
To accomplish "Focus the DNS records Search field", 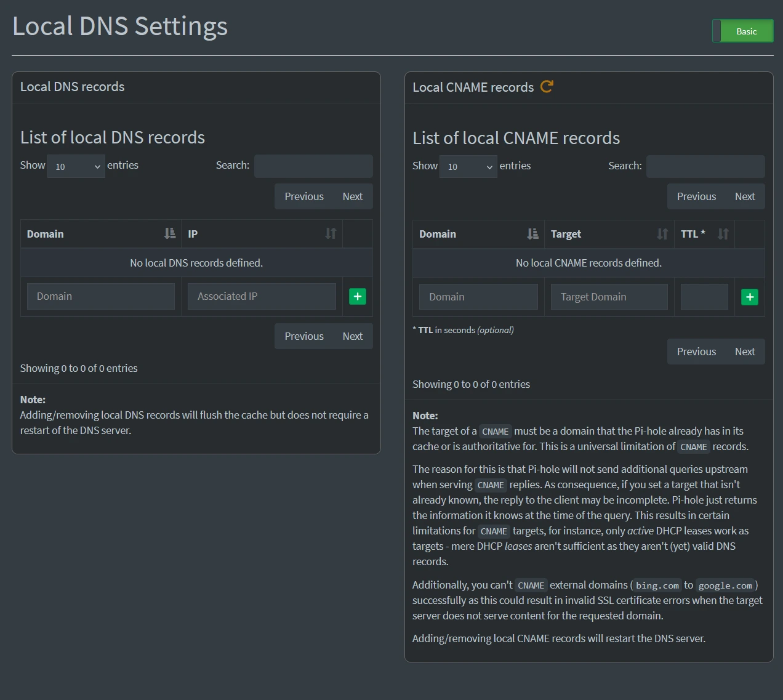I will tap(313, 166).
